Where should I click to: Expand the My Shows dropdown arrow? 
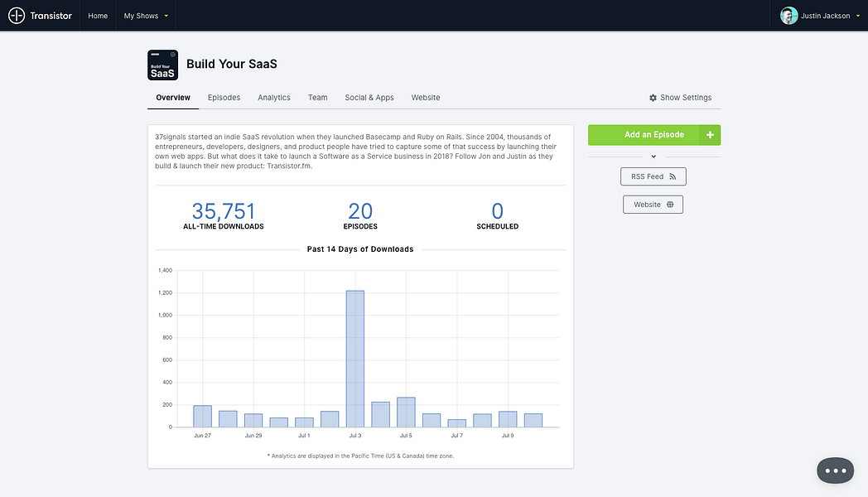click(x=166, y=16)
